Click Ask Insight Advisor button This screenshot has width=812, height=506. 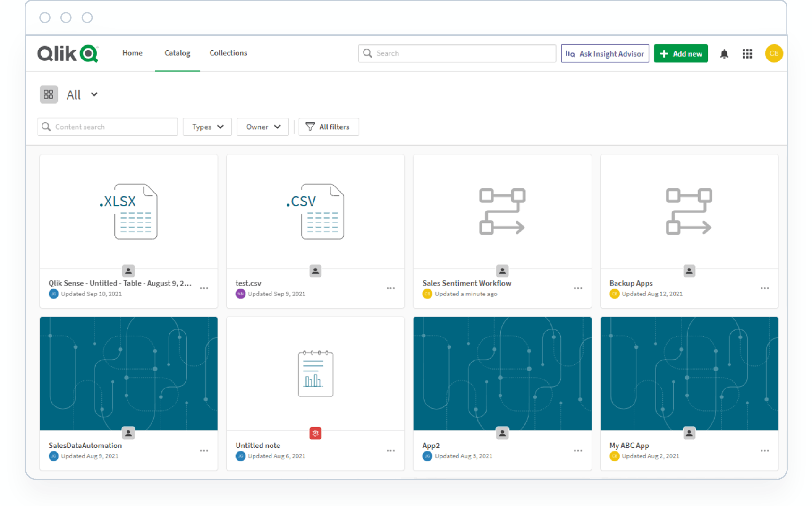pos(605,53)
